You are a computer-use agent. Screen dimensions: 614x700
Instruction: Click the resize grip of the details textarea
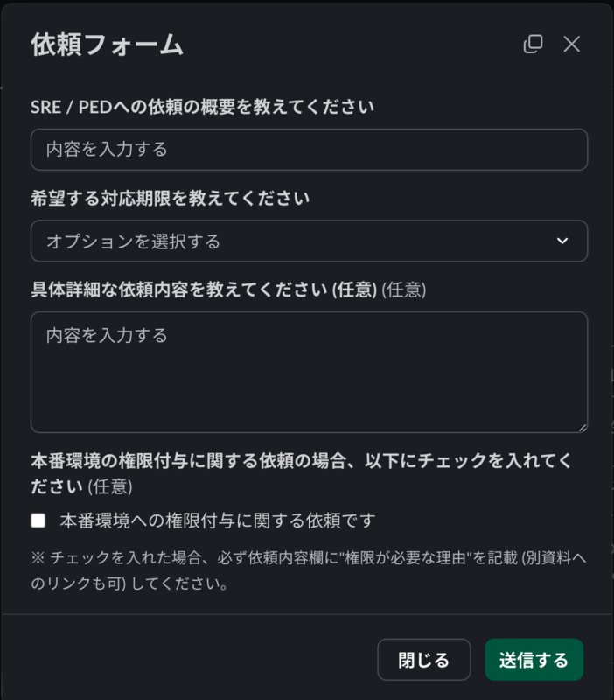pyautogui.click(x=581, y=426)
